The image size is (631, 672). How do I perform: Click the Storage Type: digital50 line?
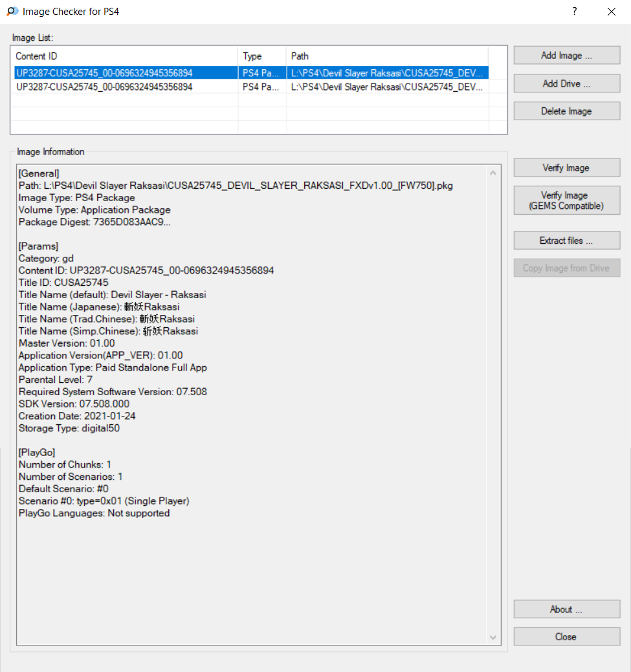coord(69,428)
